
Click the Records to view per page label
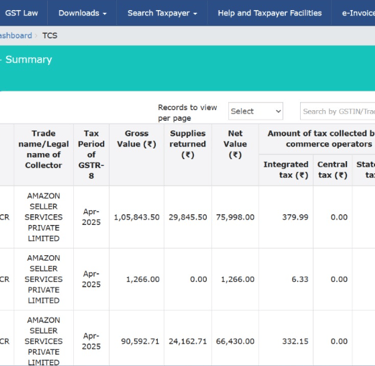pos(187,113)
